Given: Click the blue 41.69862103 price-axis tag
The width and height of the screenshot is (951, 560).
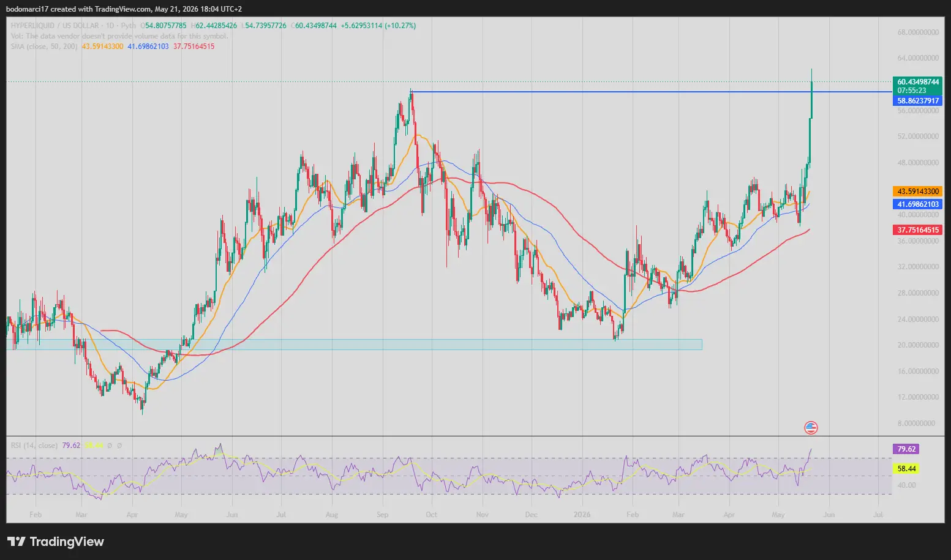Looking at the screenshot, I should [x=918, y=204].
